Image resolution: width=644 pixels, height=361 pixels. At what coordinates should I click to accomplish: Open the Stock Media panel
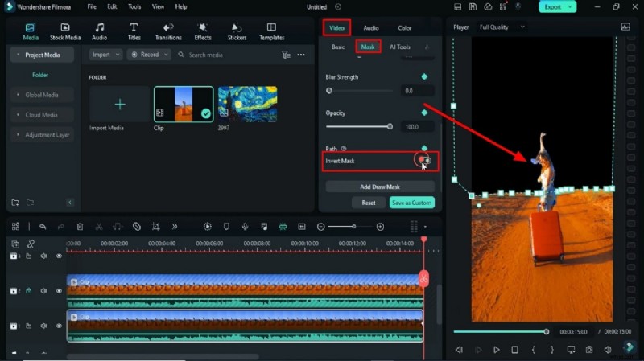(65, 31)
